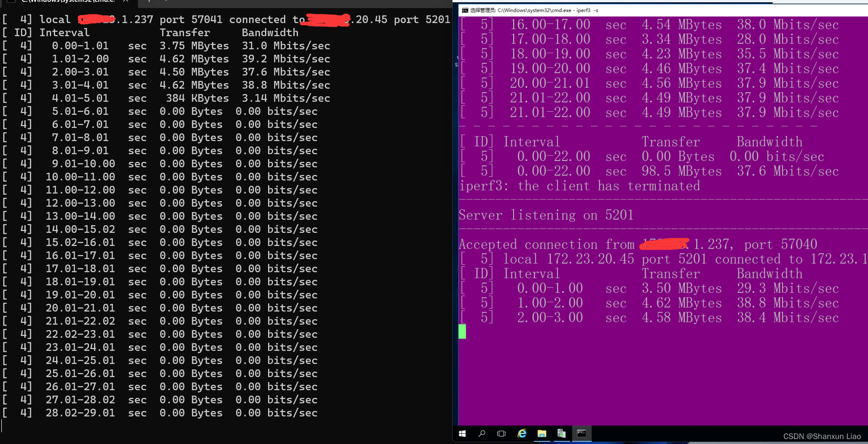868x444 pixels.
Task: Select the cmd.exe tab in Windows Terminal
Action: pyautogui.click(x=68, y=2)
